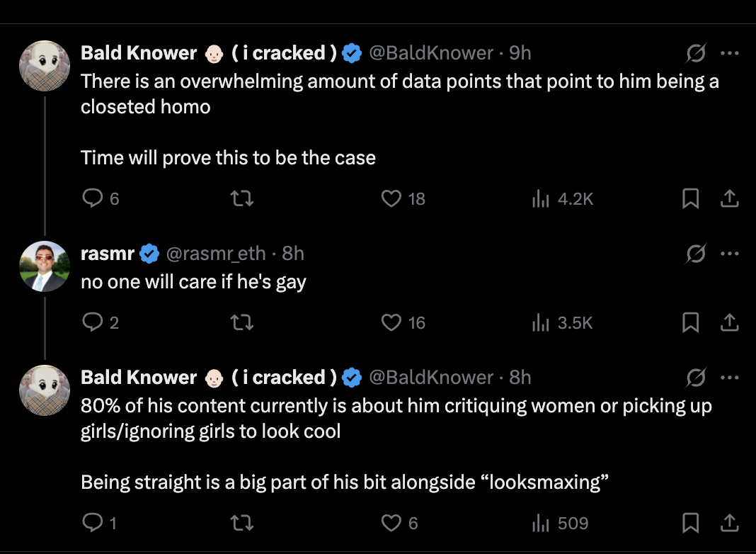Share the first Bald Knower tweet

pyautogui.click(x=729, y=199)
